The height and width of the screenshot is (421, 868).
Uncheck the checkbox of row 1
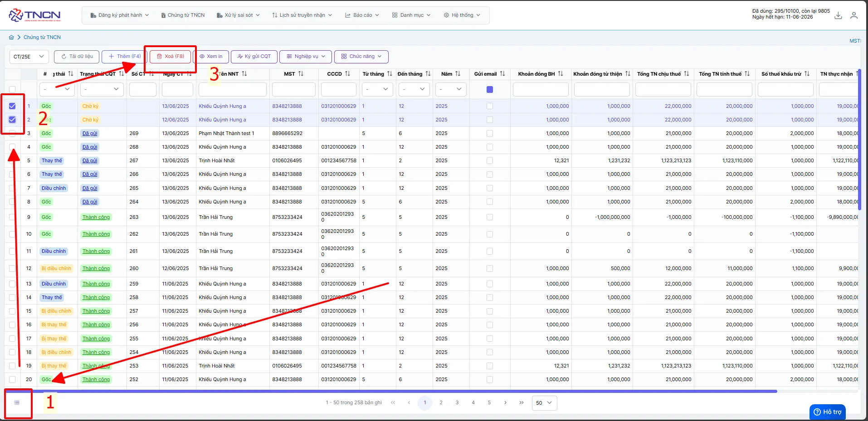point(12,106)
